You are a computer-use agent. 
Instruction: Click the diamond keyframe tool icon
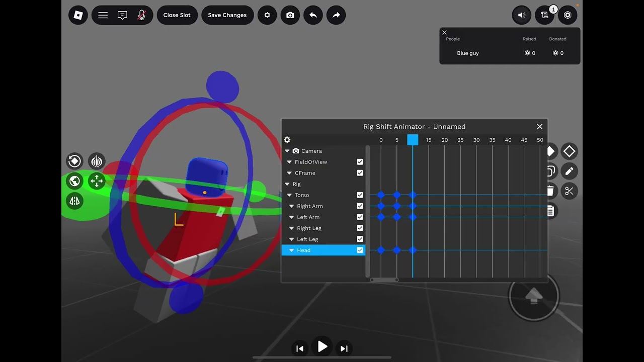pyautogui.click(x=569, y=151)
